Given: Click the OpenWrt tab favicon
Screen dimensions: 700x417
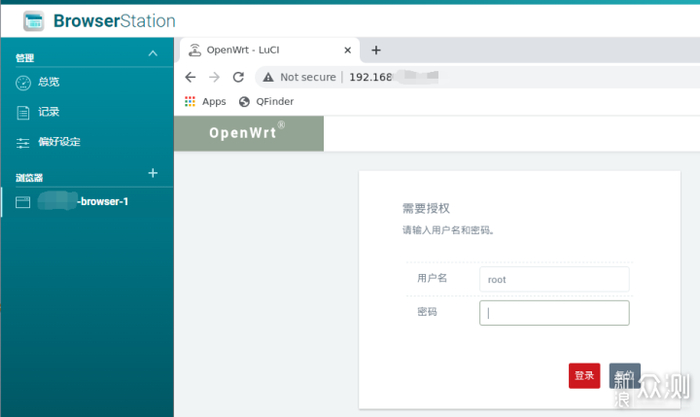Looking at the screenshot, I should click(x=195, y=50).
